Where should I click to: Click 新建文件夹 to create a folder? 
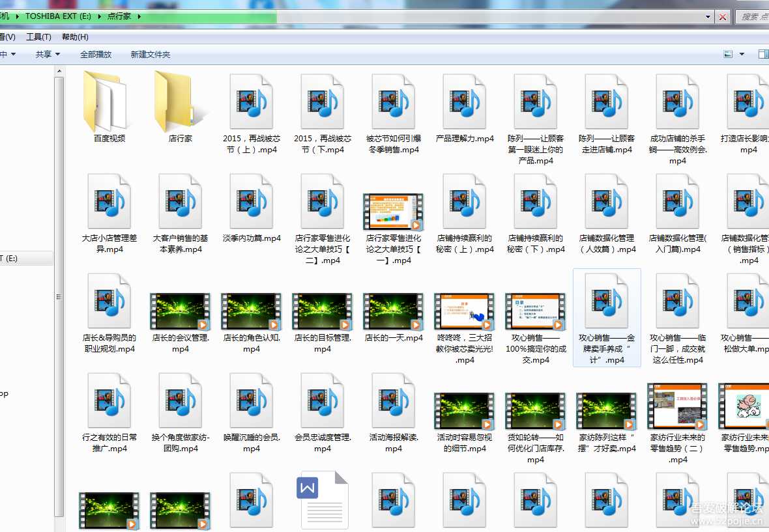click(151, 54)
